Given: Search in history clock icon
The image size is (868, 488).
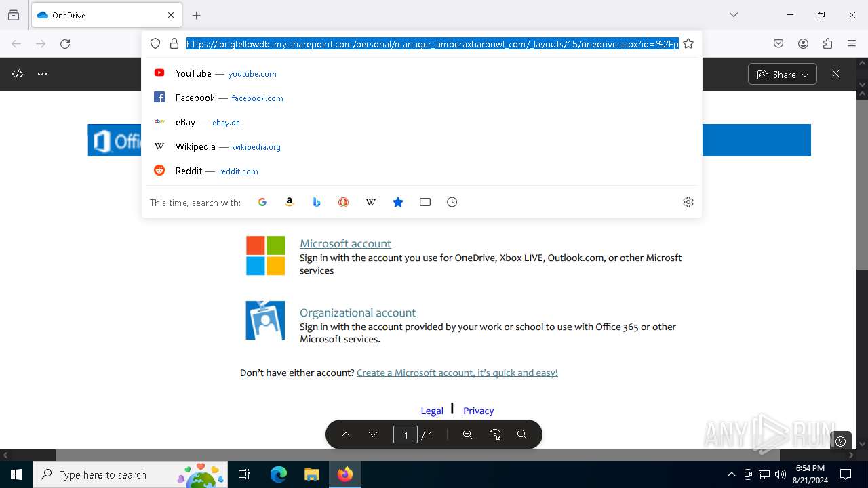Looking at the screenshot, I should pyautogui.click(x=452, y=202).
